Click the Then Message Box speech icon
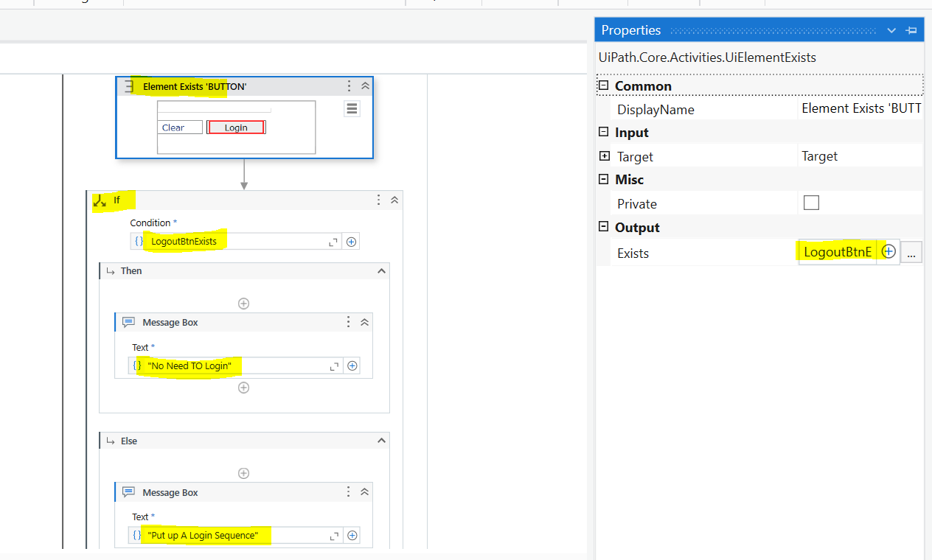 [x=128, y=322]
